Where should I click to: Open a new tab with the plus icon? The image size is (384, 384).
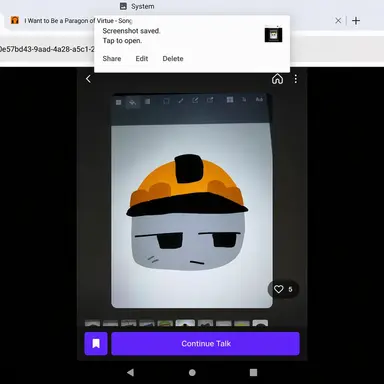[356, 21]
